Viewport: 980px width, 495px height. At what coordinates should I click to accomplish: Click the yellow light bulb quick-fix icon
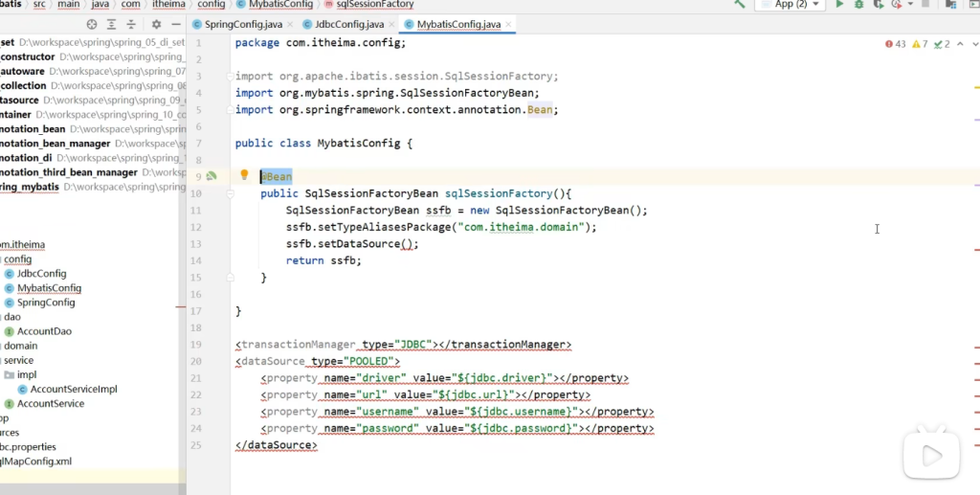pyautogui.click(x=244, y=175)
